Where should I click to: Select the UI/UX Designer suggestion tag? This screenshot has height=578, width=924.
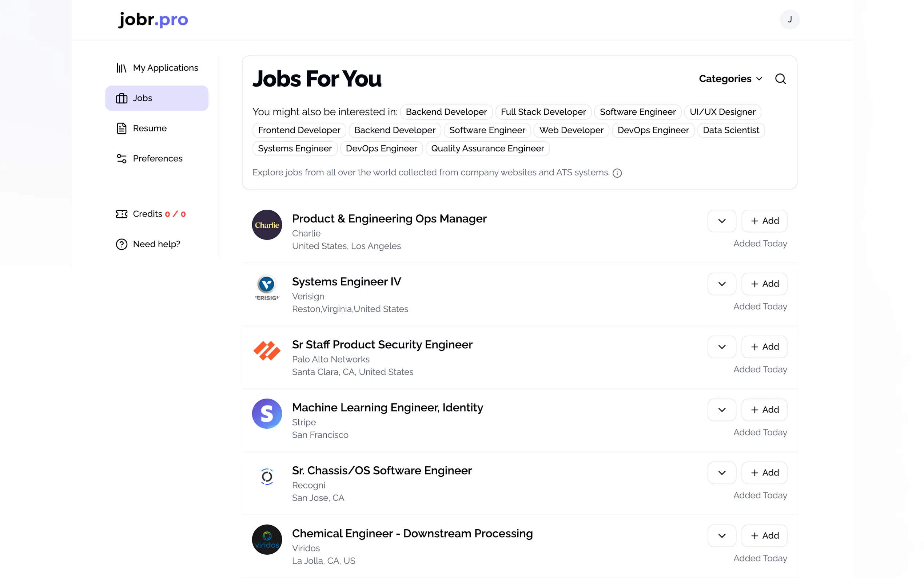click(722, 112)
